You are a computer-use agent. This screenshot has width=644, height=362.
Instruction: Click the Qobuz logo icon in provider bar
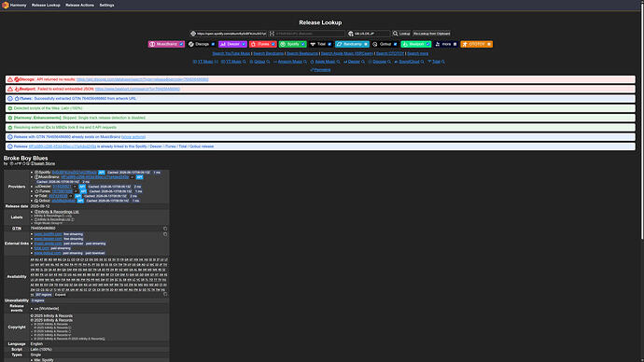375,44
